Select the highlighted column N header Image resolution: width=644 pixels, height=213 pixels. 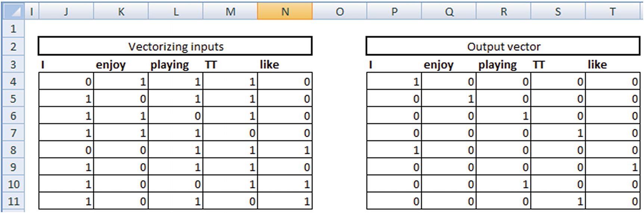click(x=285, y=12)
